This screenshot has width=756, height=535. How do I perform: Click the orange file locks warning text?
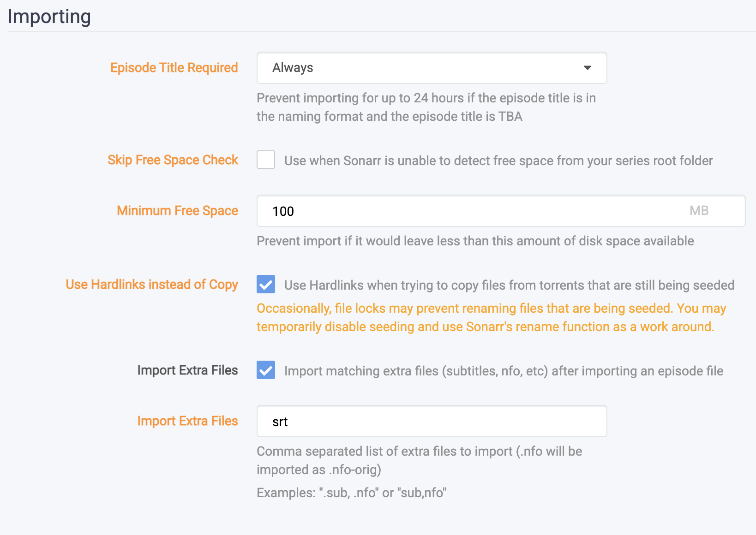pyautogui.click(x=491, y=317)
